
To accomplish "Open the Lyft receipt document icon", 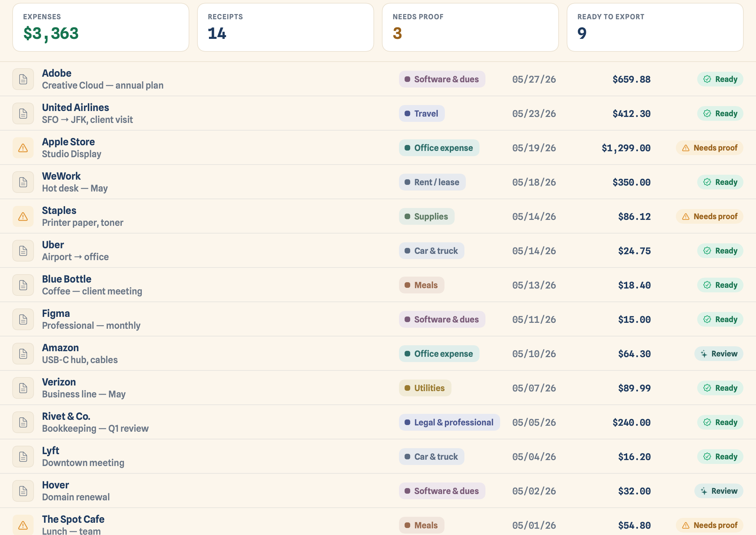I will pyautogui.click(x=23, y=457).
